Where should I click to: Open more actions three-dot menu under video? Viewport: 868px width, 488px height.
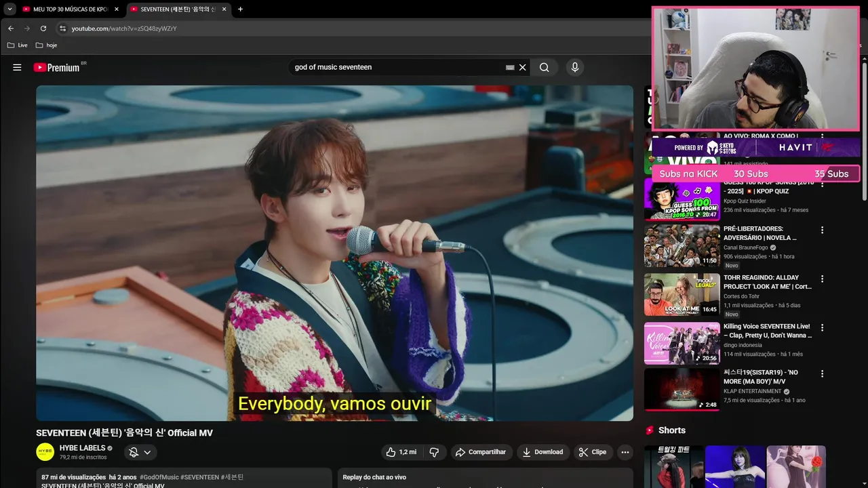[x=625, y=452]
